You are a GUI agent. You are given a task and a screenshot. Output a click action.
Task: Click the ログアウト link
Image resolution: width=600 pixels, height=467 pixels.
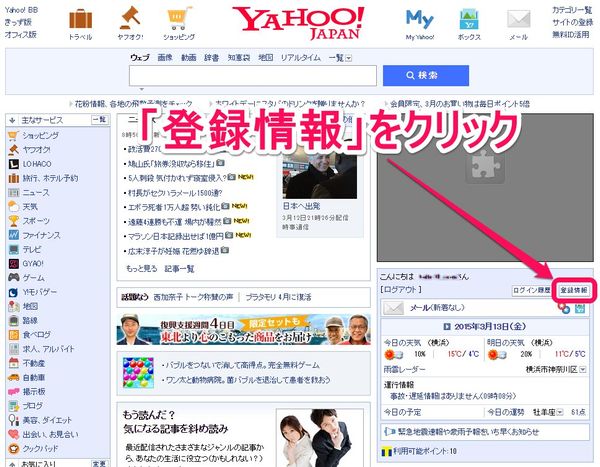[401, 290]
